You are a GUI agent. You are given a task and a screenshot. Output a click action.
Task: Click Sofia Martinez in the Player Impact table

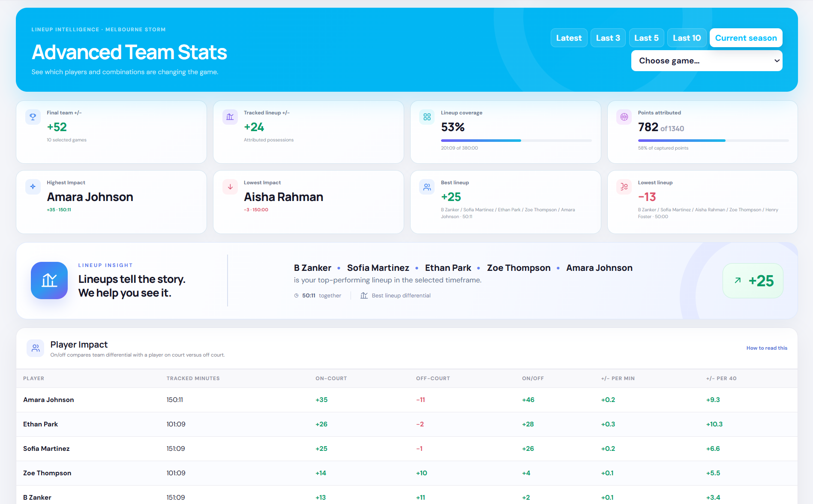[46, 449]
